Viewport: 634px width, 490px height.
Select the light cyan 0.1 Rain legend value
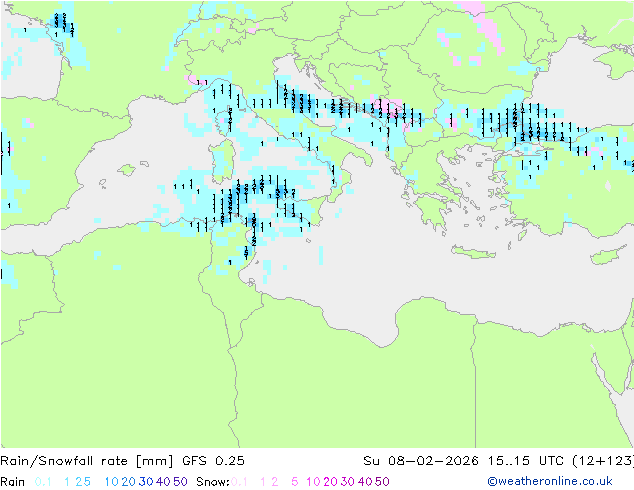43,482
